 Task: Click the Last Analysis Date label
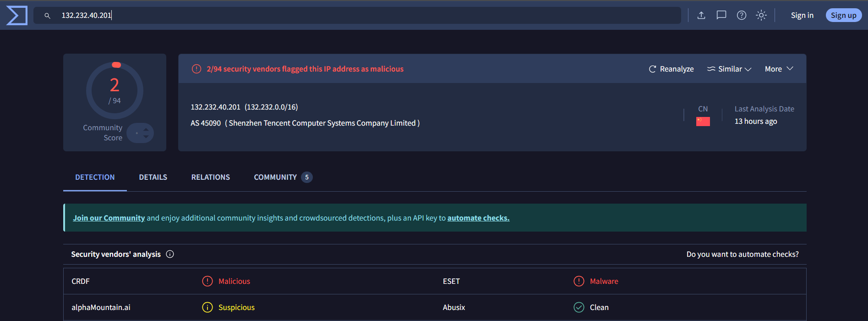(764, 109)
